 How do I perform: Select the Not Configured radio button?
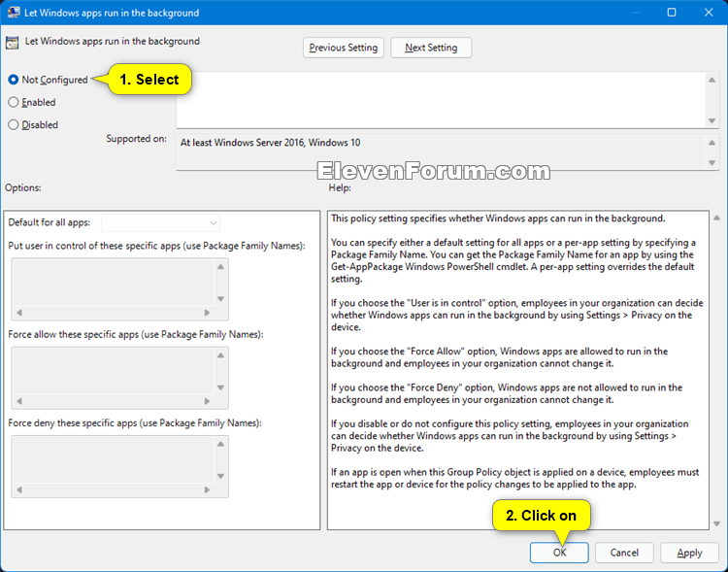click(x=14, y=80)
